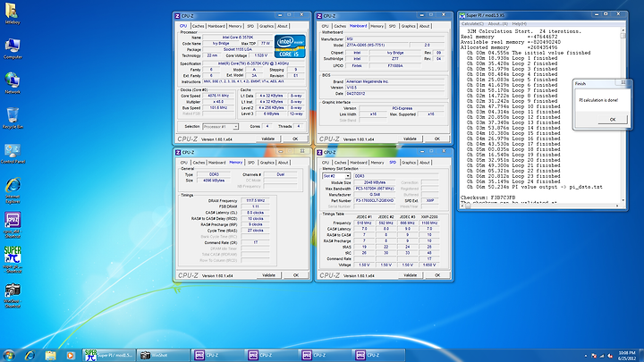Open SPD tab in the Mainboard window
Viewport: 644px width, 362px height.
393,26
